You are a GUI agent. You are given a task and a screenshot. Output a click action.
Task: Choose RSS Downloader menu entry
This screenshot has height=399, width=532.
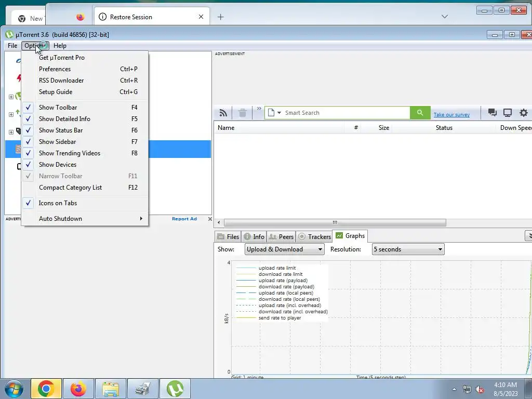(85, 81)
